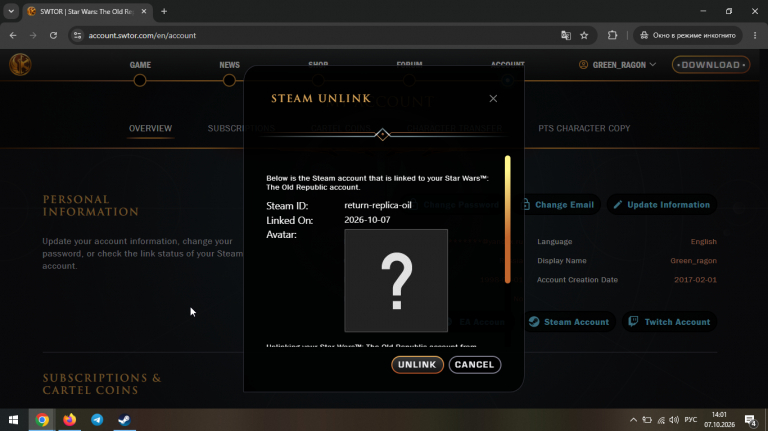This screenshot has width=768, height=431.
Task: Click the Account Creation Date 2017-02-01
Action: click(695, 280)
